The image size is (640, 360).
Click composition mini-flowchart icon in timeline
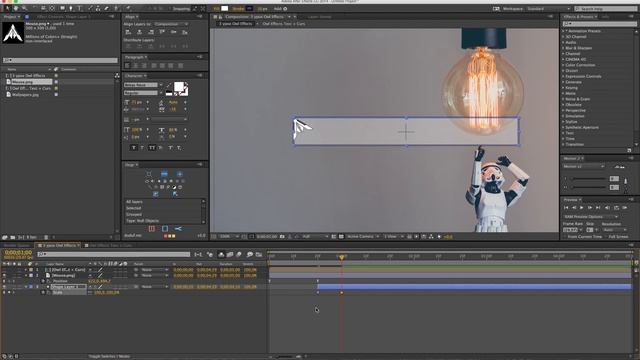198,255
